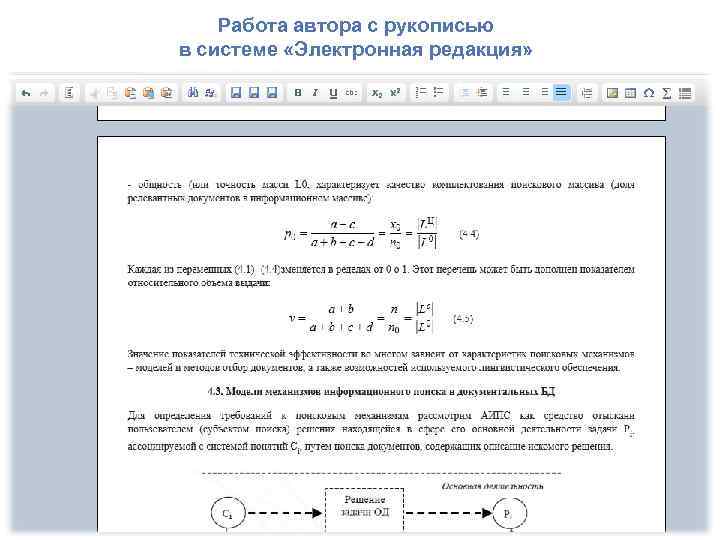Viewport: 720px width, 540px height.
Task: Toggle bold formatting
Action: coord(298,93)
